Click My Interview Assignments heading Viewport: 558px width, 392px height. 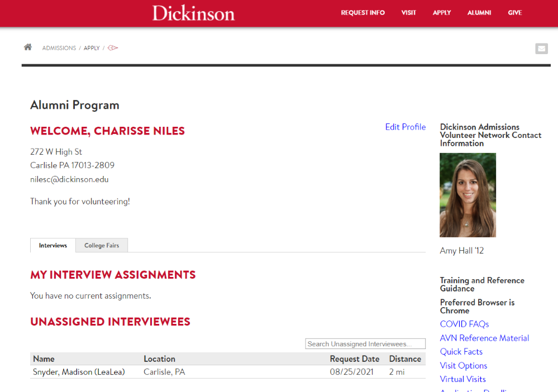[x=113, y=275]
